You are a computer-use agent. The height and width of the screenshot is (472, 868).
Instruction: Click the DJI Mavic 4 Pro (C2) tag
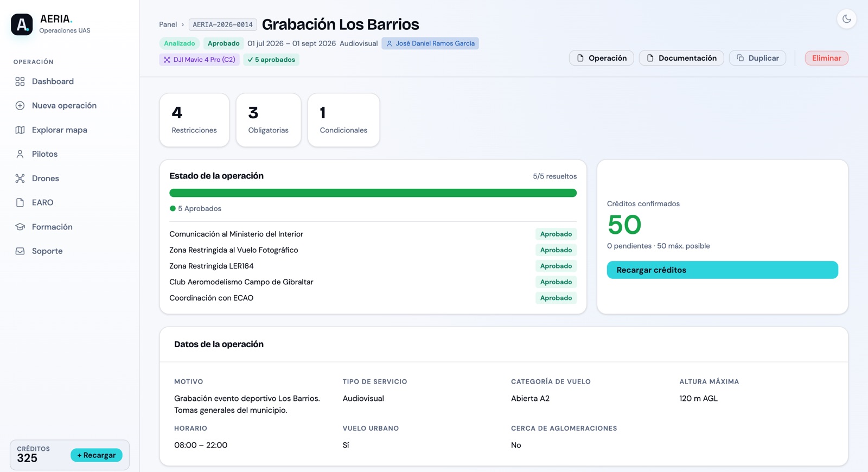pos(199,60)
